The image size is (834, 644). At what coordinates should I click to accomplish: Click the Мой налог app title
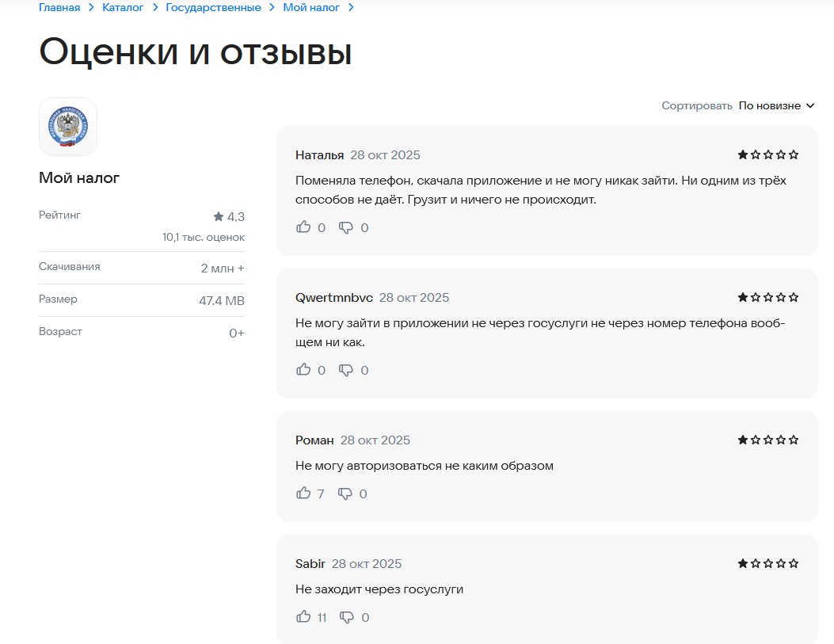79,178
